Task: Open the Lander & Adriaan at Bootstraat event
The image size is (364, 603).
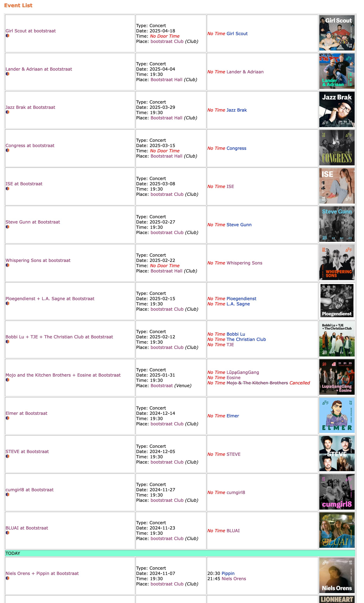Action: pyautogui.click(x=39, y=69)
